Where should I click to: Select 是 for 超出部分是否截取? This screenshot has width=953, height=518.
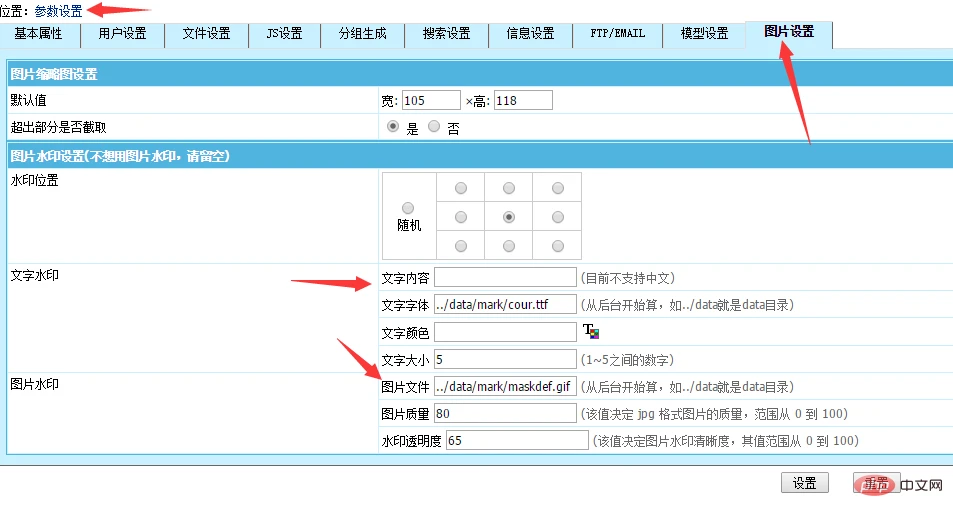tap(393, 126)
